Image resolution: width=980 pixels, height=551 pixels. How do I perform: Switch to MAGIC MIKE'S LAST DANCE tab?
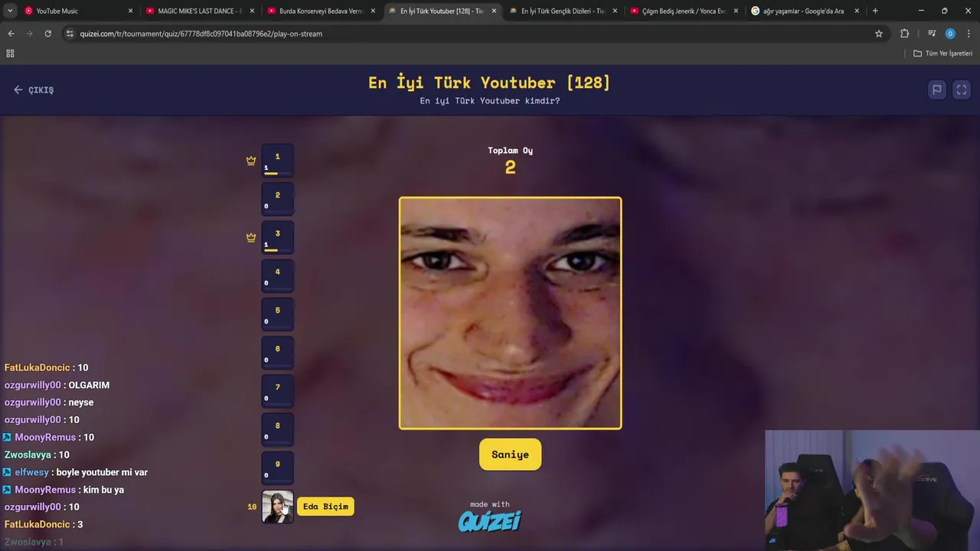pos(200,11)
